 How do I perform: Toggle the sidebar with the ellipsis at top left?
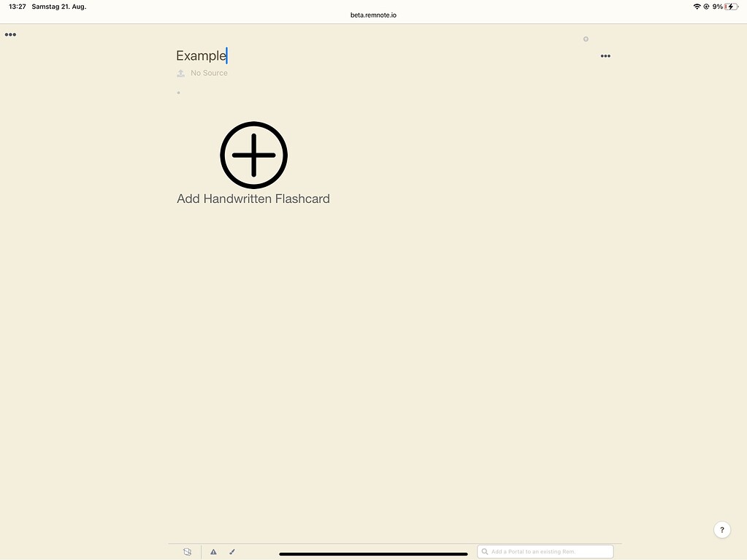(10, 34)
